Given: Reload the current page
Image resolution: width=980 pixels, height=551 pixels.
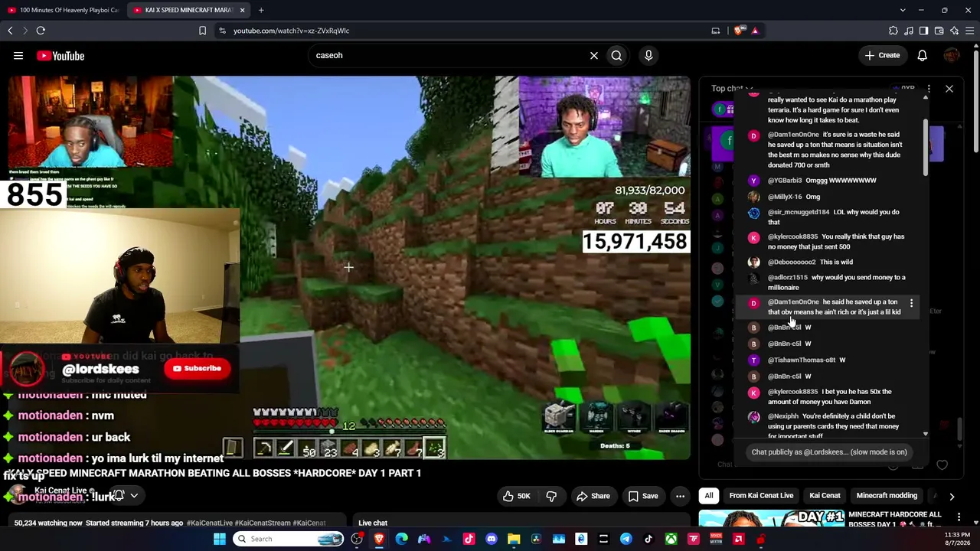Looking at the screenshot, I should (x=41, y=31).
